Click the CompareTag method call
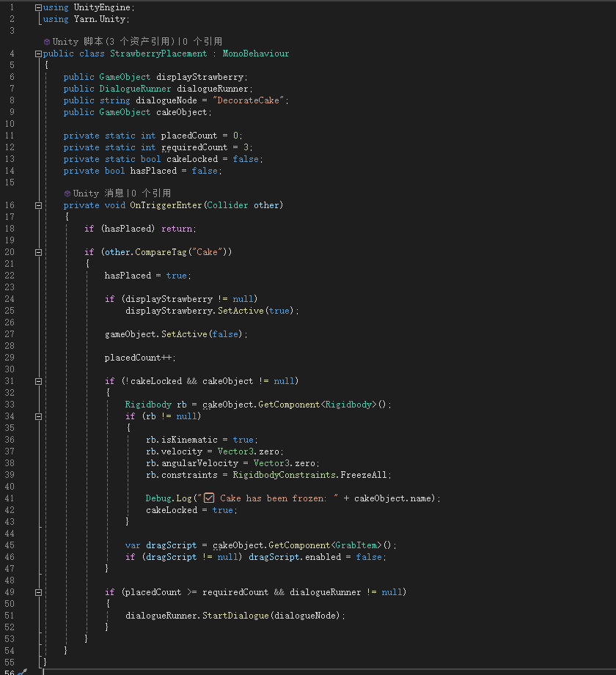 point(161,252)
